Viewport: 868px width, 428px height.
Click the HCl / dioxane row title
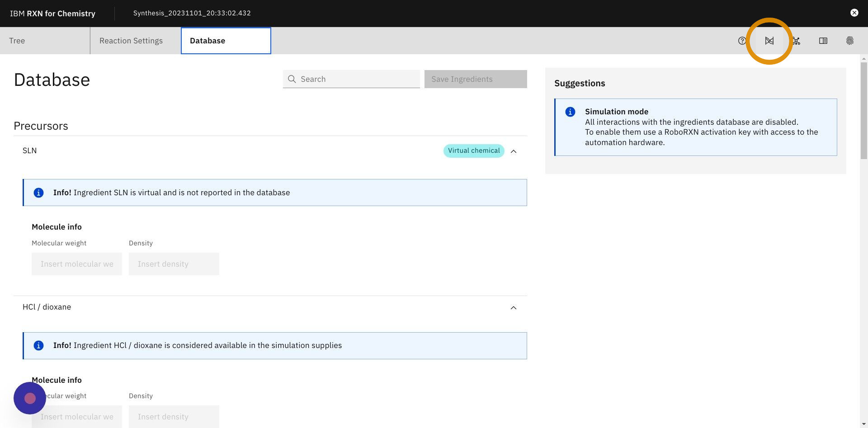pyautogui.click(x=47, y=307)
